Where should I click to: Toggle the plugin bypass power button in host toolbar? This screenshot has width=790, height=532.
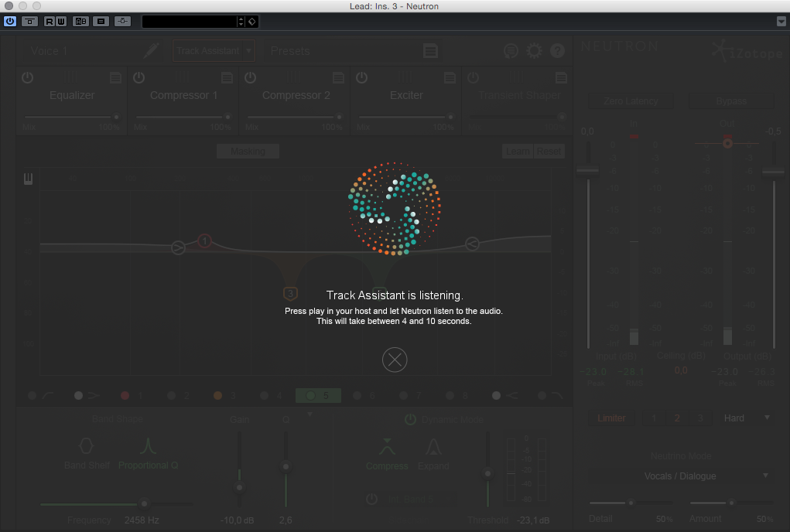(x=10, y=21)
